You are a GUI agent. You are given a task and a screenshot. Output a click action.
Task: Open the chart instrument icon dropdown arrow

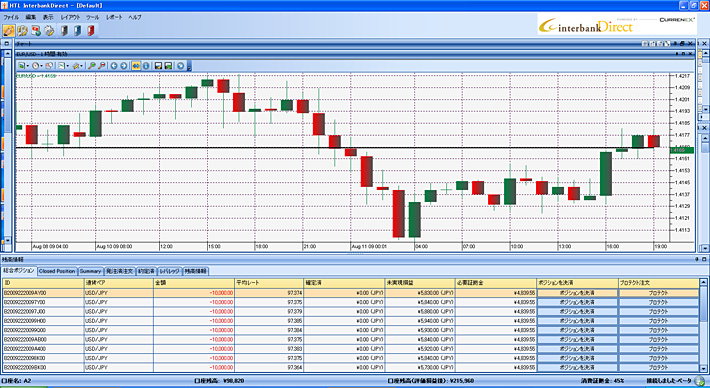27,66
